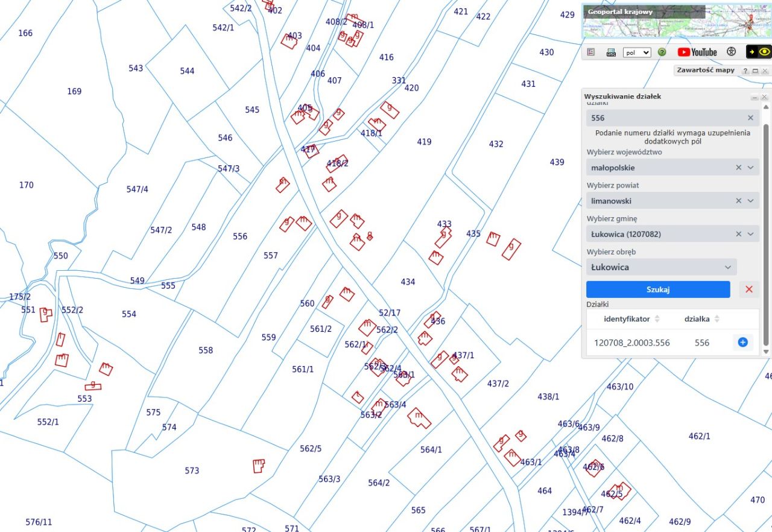Click parcel 419 label on the map
The width and height of the screenshot is (772, 532).
[424, 142]
